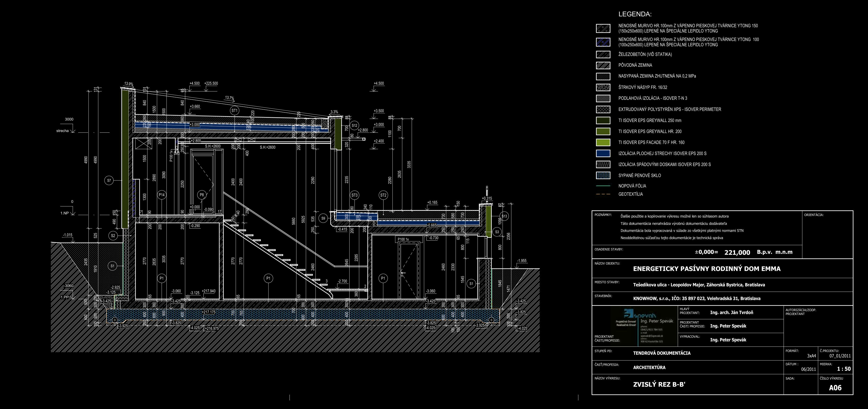Viewport: 868px width, 409px height.
Task: Click the S13 tag circle
Action: click(504, 216)
